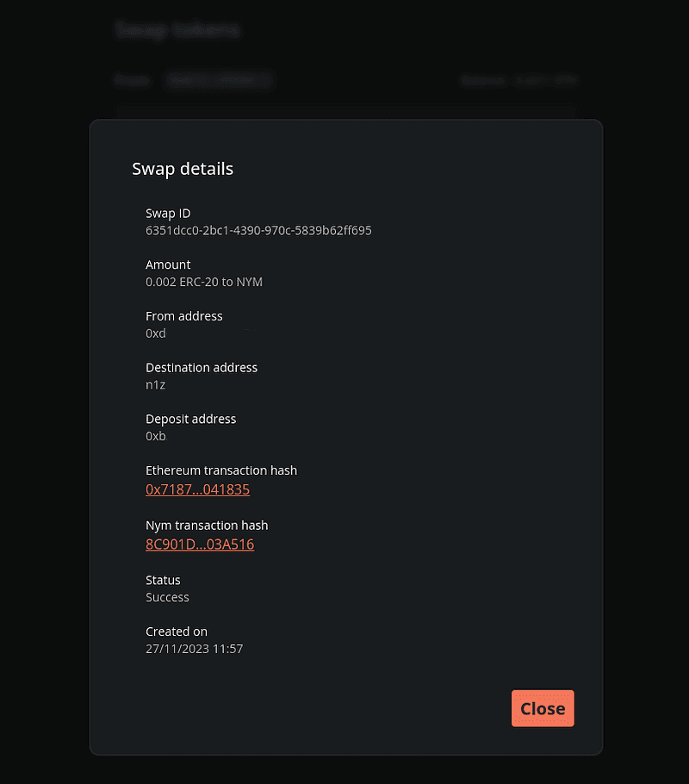Click the Success status value
This screenshot has height=784, width=689.
167,597
